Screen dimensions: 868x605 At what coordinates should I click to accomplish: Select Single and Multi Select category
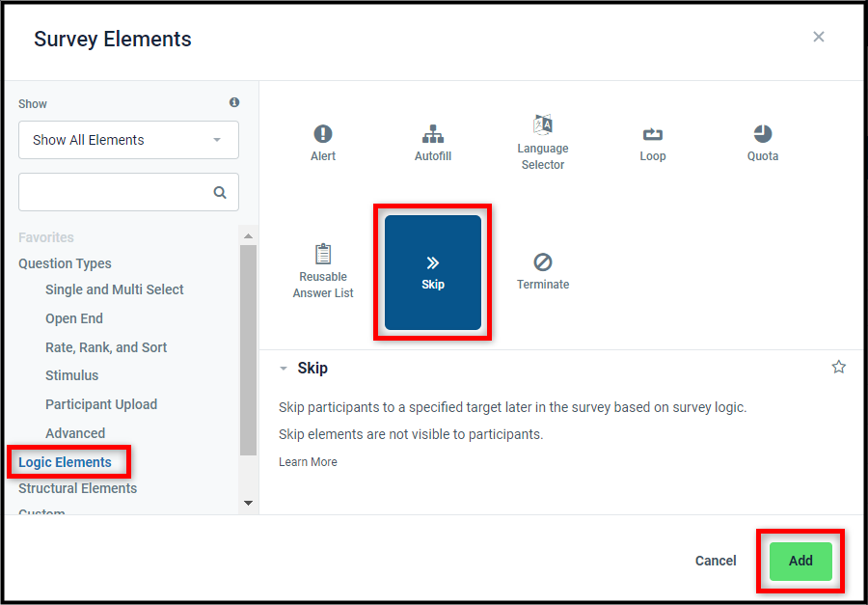115,289
